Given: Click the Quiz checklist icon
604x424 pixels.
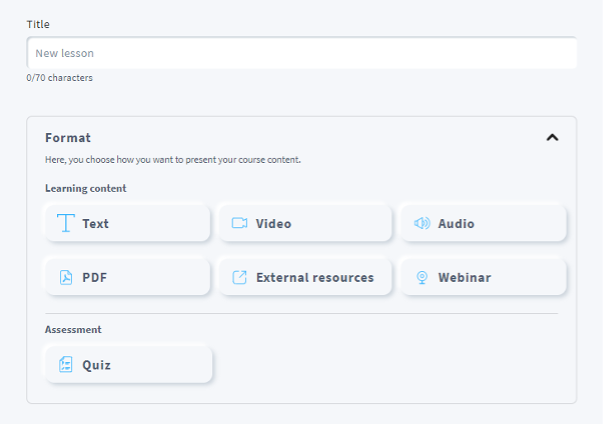Looking at the screenshot, I should tap(66, 365).
